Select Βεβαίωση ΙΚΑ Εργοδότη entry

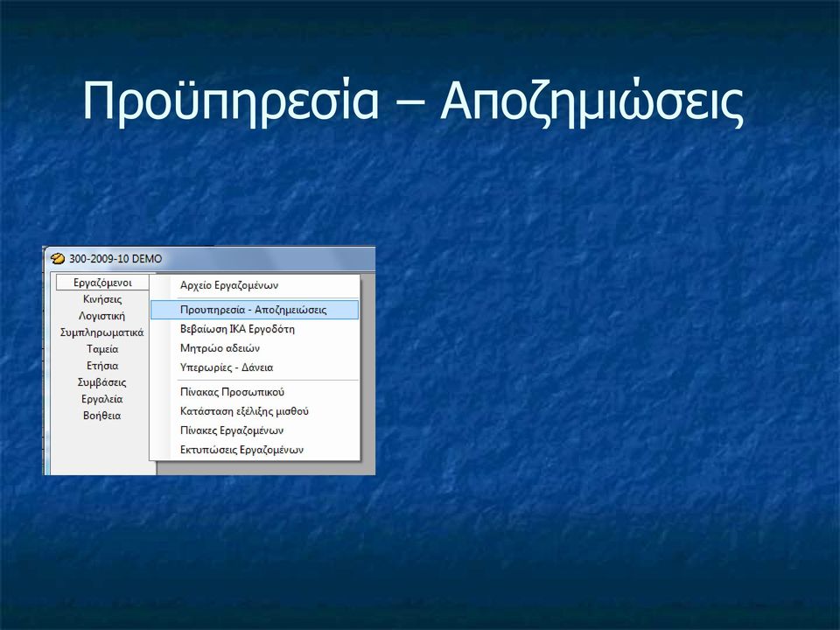tap(255, 329)
